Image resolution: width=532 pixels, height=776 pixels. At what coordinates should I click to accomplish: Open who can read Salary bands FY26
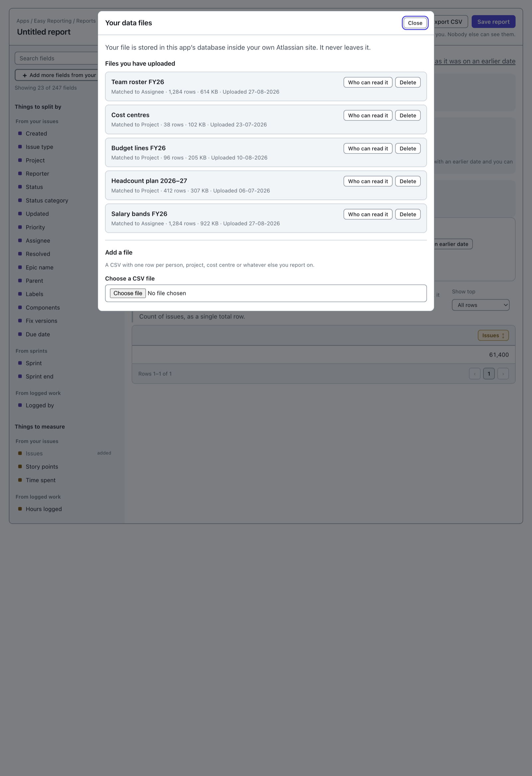368,214
